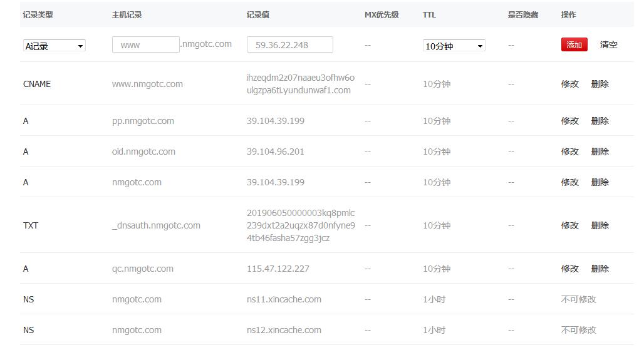The image size is (644, 360).
Task: Click 修改 for the pp.nmgotc.com record
Action: tap(569, 121)
